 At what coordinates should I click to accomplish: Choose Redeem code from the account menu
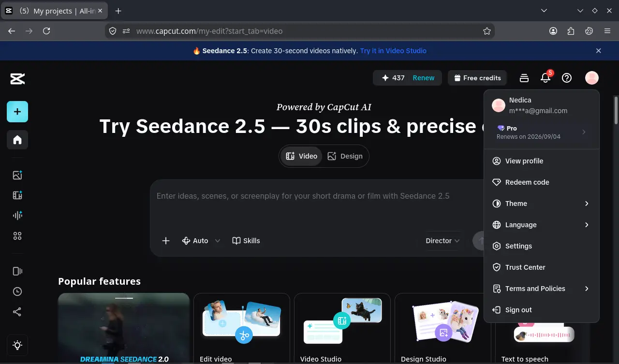541,182
